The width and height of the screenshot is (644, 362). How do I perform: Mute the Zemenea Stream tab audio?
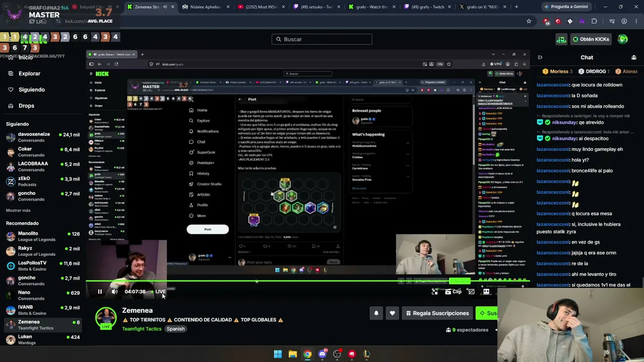(x=165, y=7)
